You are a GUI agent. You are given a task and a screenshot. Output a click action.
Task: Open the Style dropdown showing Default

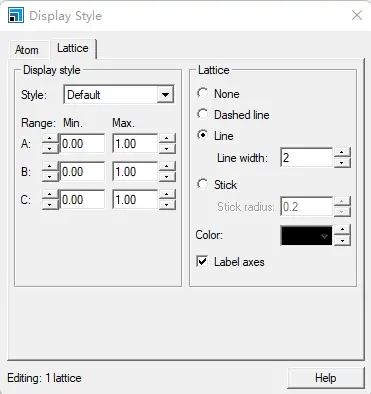pyautogui.click(x=119, y=95)
